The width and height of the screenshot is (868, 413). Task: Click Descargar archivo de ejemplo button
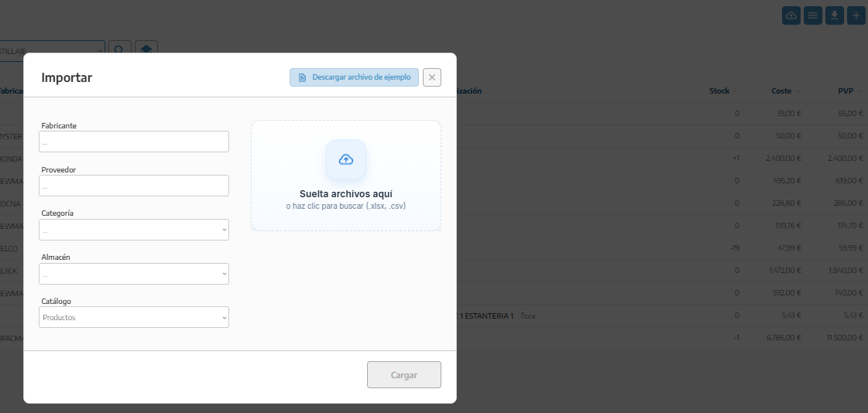click(355, 77)
